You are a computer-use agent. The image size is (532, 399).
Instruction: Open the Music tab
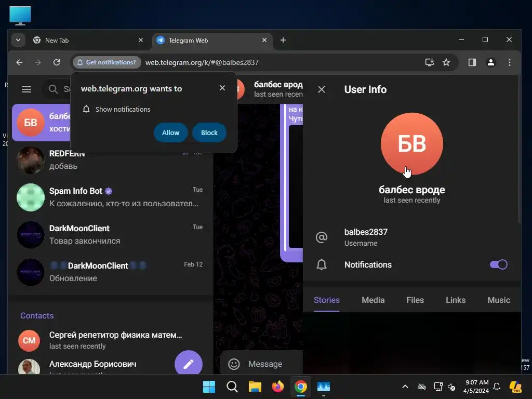click(x=498, y=300)
